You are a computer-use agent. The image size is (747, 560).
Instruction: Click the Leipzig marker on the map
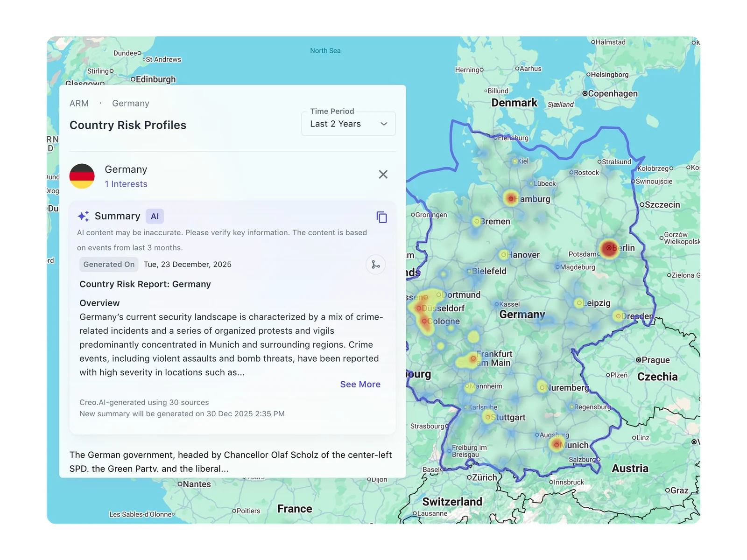click(x=579, y=303)
